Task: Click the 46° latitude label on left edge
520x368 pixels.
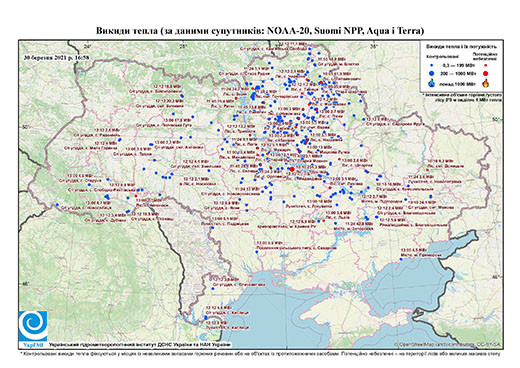Action: pyautogui.click(x=25, y=283)
